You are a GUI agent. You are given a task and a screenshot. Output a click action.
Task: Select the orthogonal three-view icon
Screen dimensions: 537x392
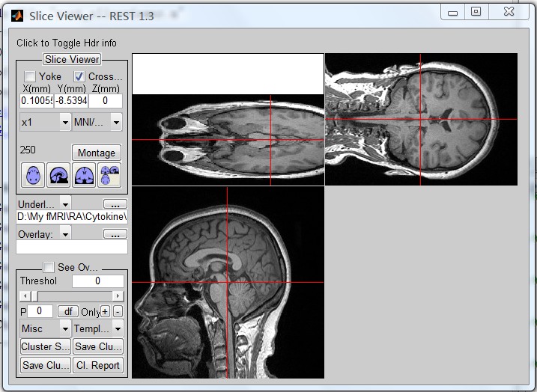coord(109,175)
